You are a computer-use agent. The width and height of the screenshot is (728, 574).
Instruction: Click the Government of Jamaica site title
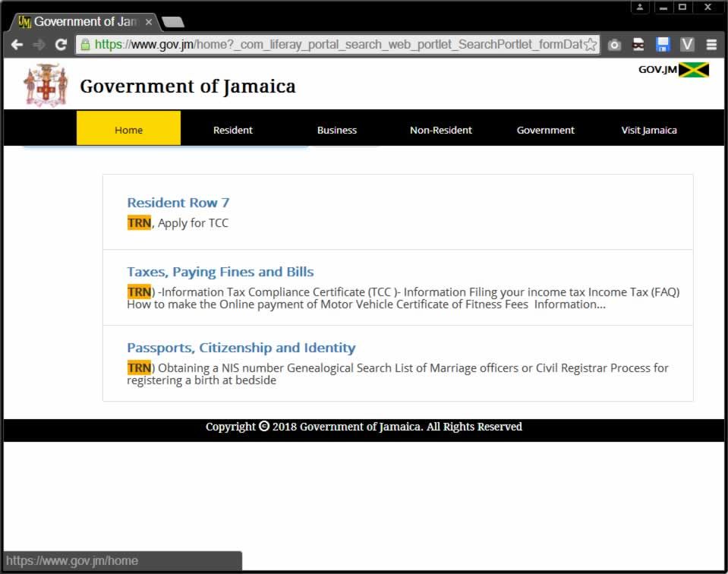188,87
